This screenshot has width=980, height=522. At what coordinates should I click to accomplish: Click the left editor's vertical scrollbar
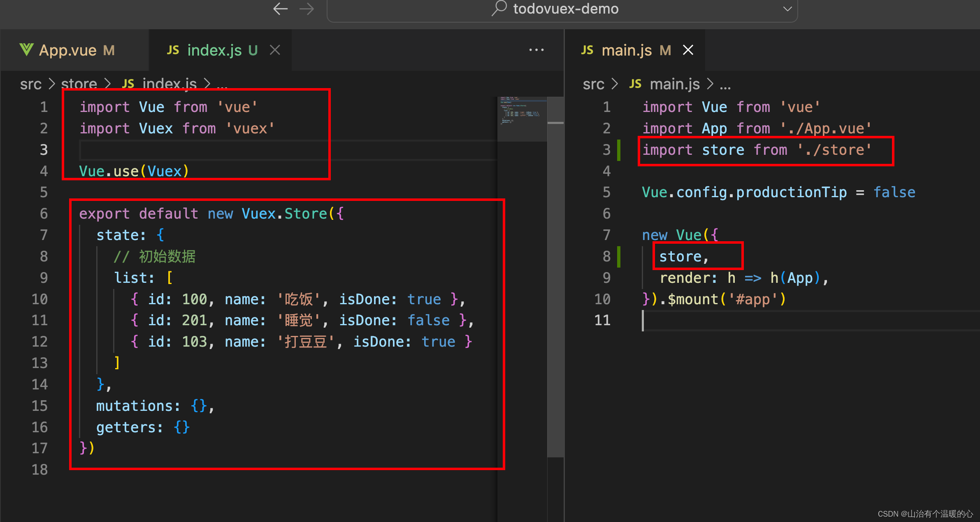coord(555,288)
